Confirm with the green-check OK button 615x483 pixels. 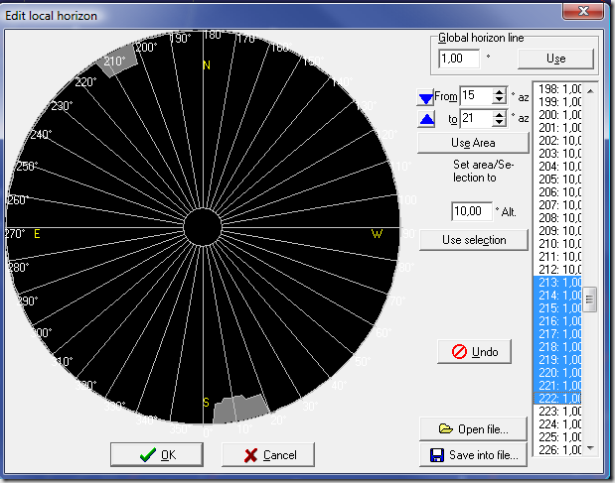click(158, 454)
